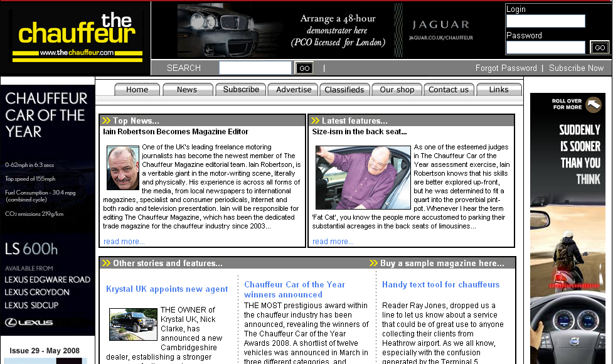Screen dimensions: 613x364
Task: Open Chauffeur Car of the Year winners story
Action: pos(294,289)
